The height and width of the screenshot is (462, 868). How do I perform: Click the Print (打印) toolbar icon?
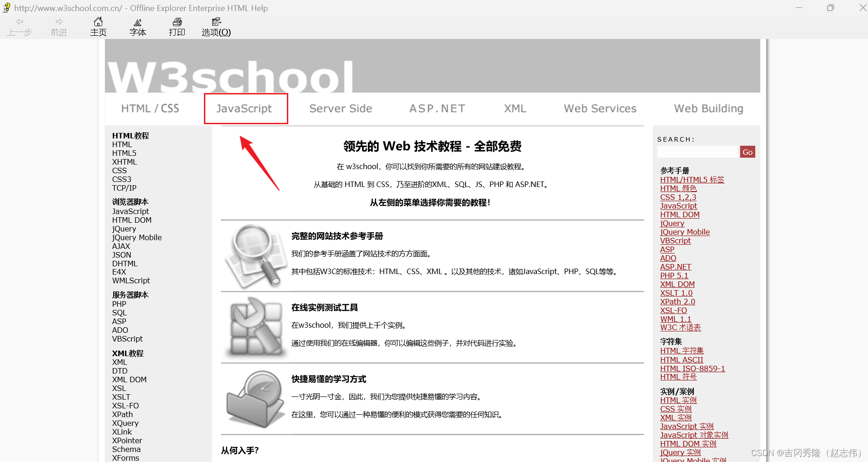point(177,22)
